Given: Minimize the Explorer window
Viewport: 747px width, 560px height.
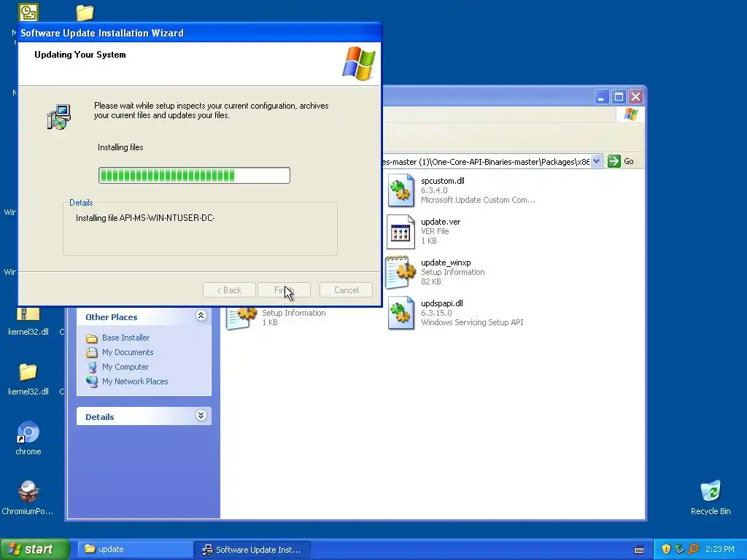Looking at the screenshot, I should coord(602,97).
